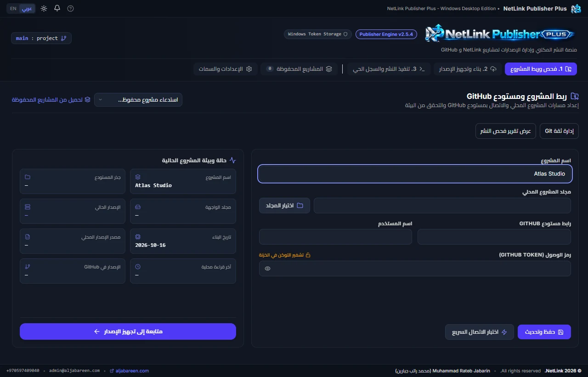Image resolution: width=588 pixels, height=377 pixels.
Task: Click the NetLink Publisher Plus title bar icon
Action: (x=576, y=9)
